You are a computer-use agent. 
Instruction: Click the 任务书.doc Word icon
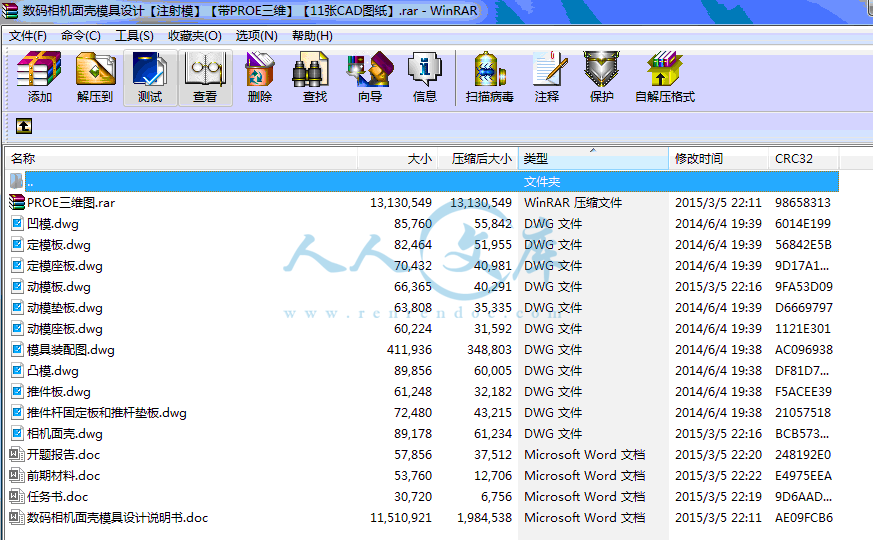(17, 496)
